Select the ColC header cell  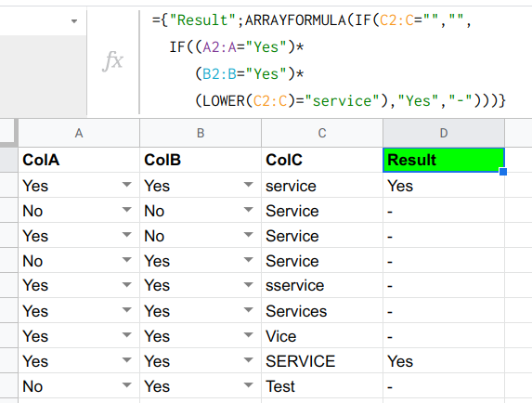(322, 160)
